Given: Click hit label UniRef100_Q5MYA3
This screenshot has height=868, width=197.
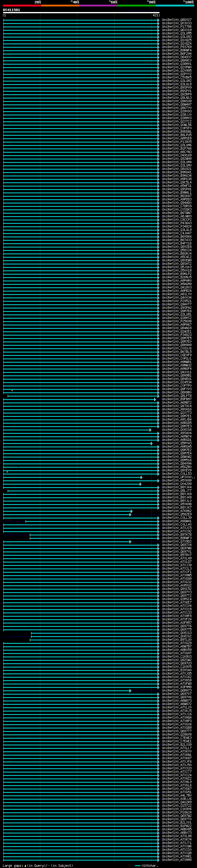Looking at the screenshot, I should pos(177,443).
